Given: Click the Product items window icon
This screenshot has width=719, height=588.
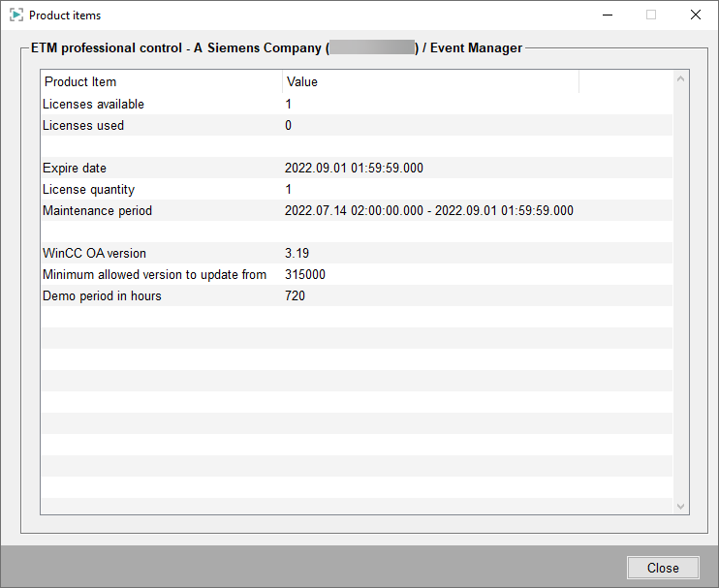Looking at the screenshot, I should click(x=16, y=15).
